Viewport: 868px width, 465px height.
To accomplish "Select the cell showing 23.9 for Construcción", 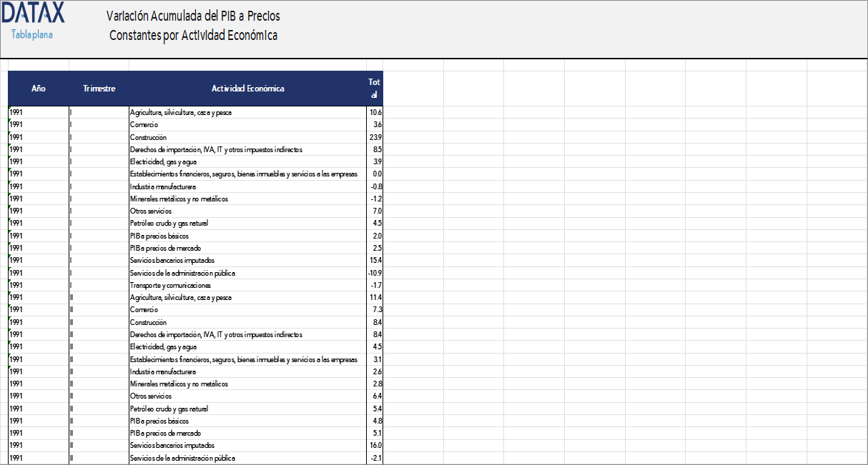I will click(x=375, y=136).
